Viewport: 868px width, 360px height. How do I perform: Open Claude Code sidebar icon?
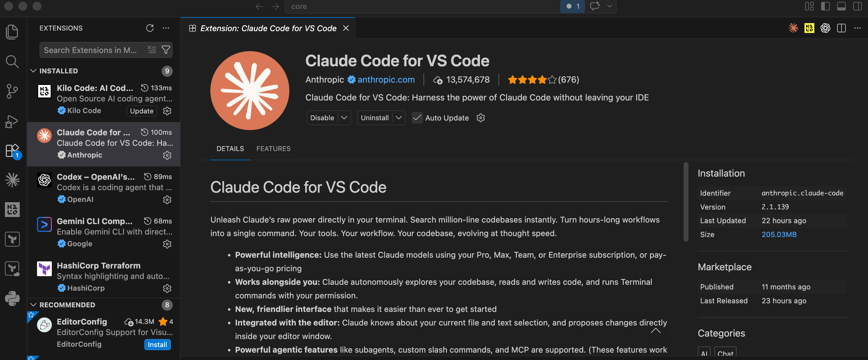pos(12,180)
